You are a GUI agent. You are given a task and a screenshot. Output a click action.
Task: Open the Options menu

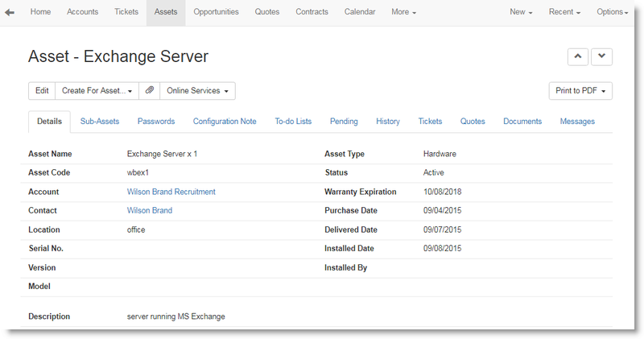(613, 12)
